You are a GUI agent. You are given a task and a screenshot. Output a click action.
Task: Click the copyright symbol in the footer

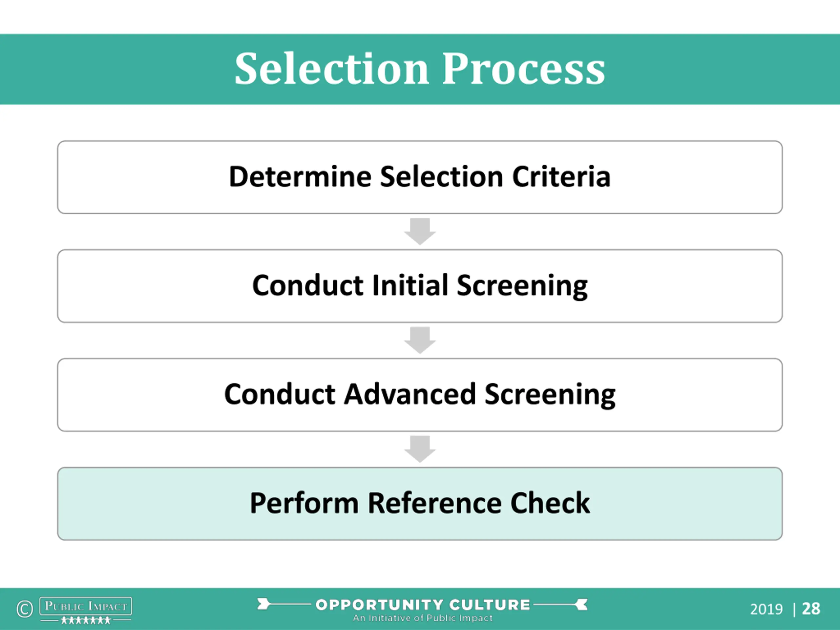(x=25, y=609)
